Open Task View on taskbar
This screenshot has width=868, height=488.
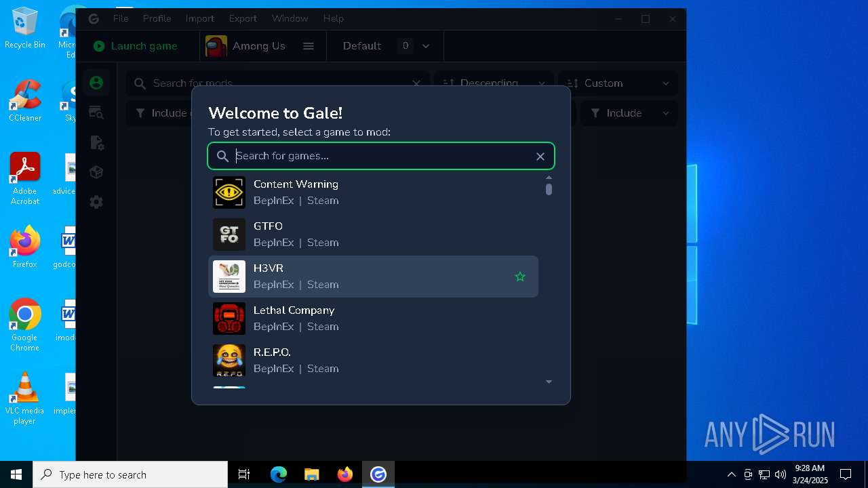click(x=244, y=474)
